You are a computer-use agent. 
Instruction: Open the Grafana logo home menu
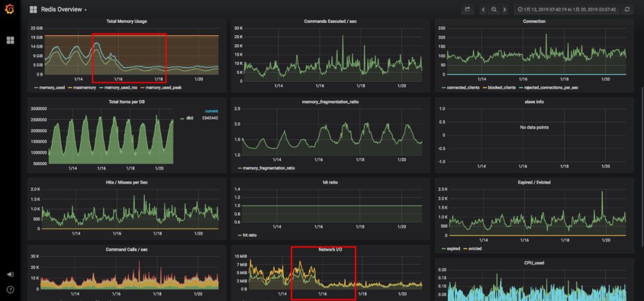[9, 8]
